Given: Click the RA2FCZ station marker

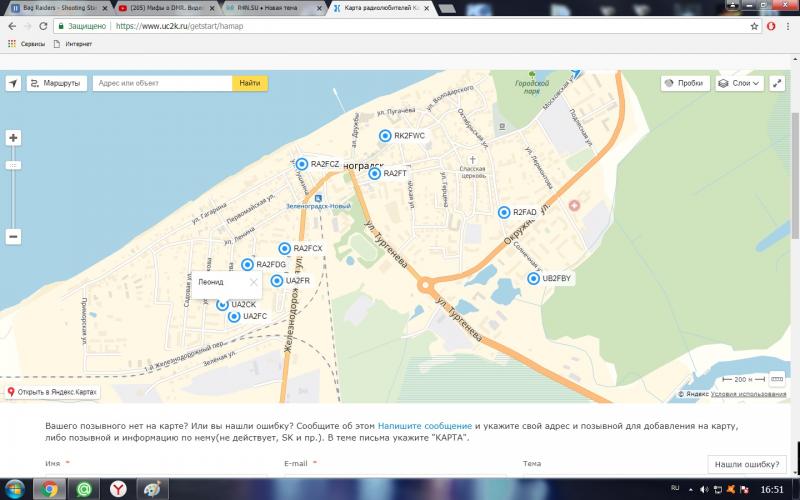Looking at the screenshot, I should click(301, 164).
